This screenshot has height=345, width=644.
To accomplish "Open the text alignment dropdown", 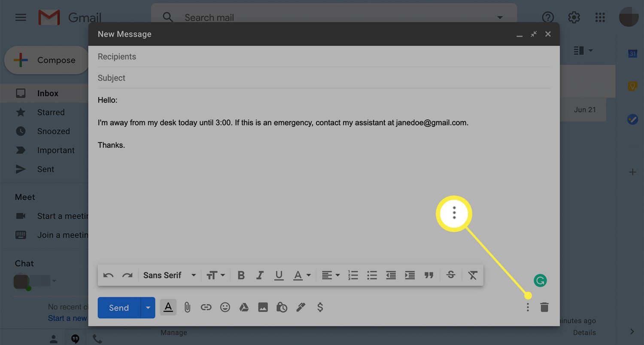I will click(331, 275).
